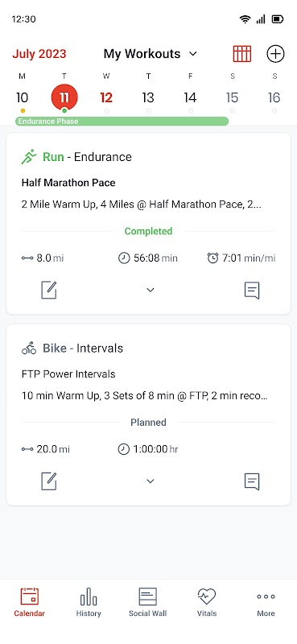Open the Vitals tab
Screen dimensions: 297x644
tap(207, 602)
